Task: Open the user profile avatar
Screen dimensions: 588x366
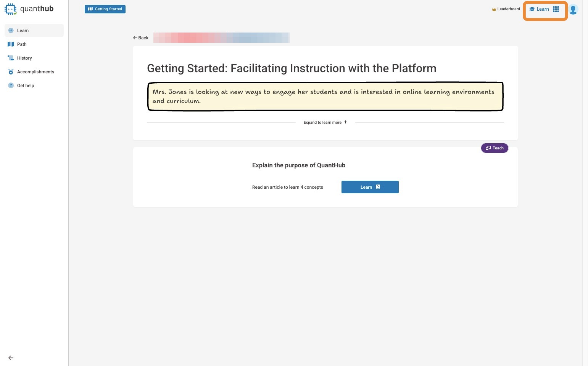Action: [573, 9]
